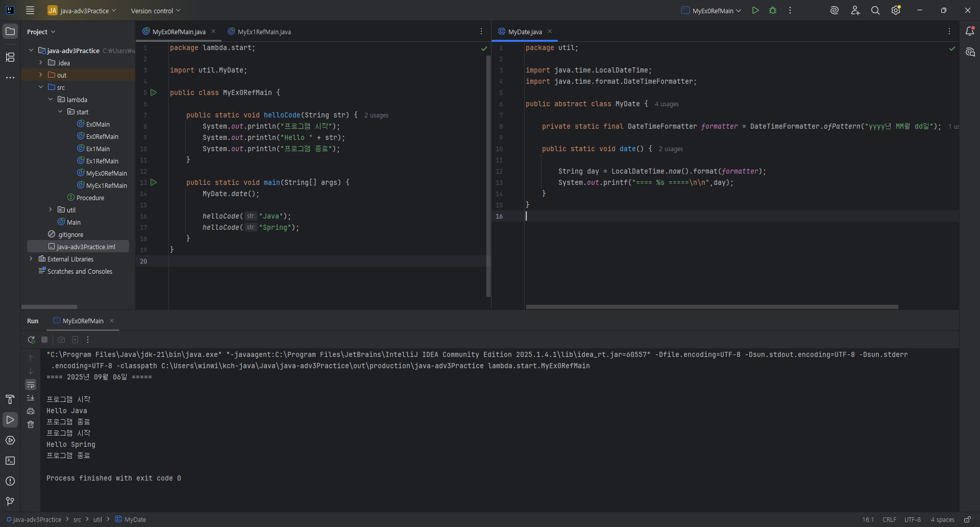Run main method gutter icon on line 13
The image size is (980, 527).
click(x=154, y=182)
